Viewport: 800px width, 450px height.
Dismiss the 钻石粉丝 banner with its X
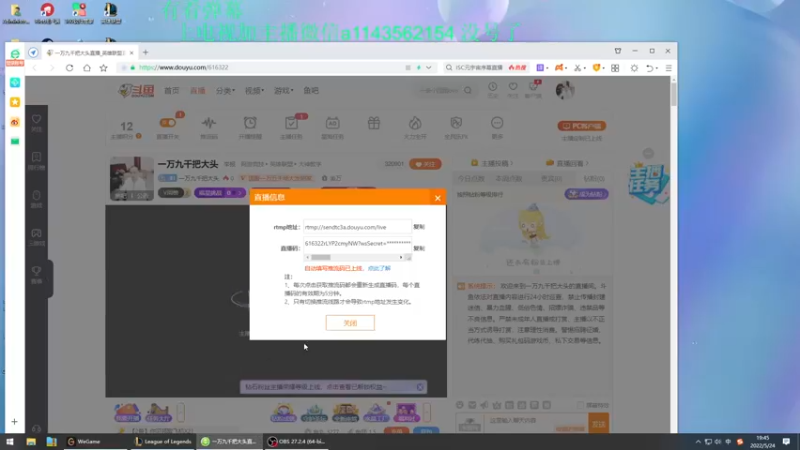pyautogui.click(x=420, y=387)
